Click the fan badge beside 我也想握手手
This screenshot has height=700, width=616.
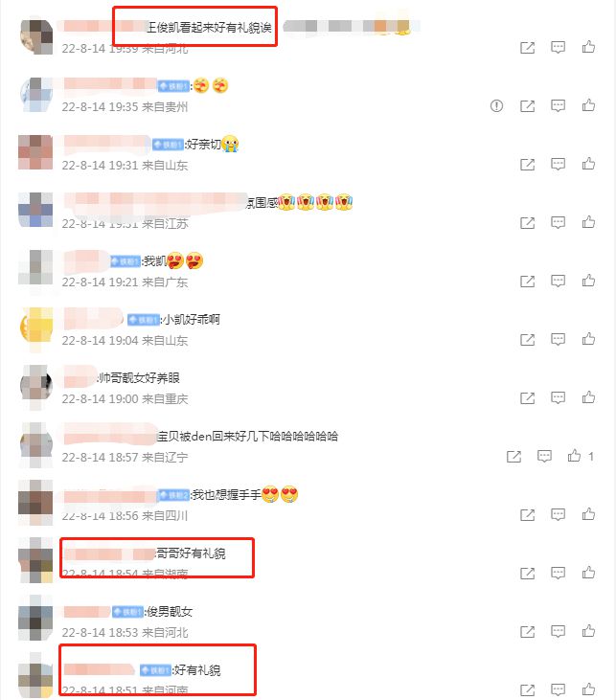click(x=174, y=495)
